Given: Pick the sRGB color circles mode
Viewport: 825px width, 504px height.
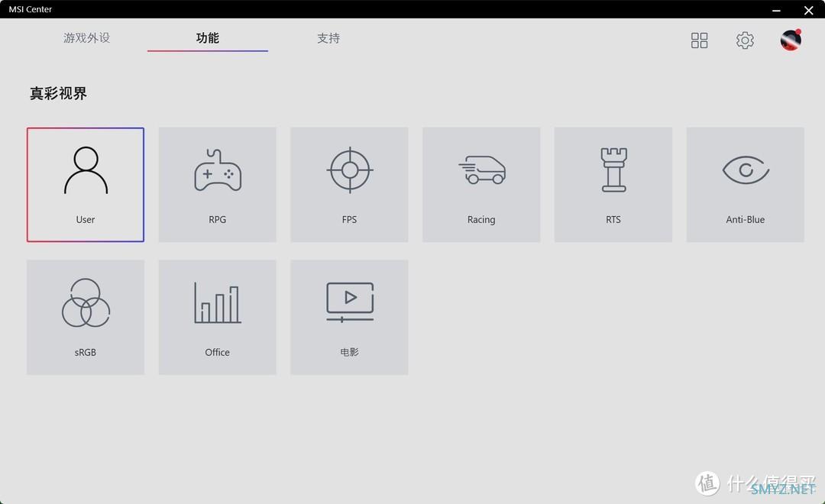Looking at the screenshot, I should [x=86, y=317].
